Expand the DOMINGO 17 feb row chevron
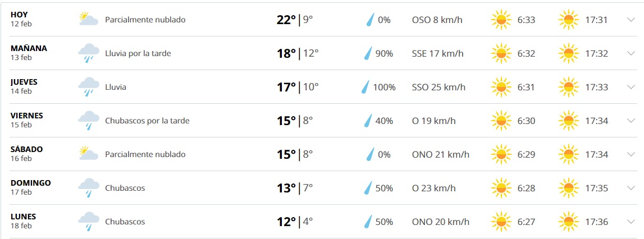 pyautogui.click(x=631, y=188)
